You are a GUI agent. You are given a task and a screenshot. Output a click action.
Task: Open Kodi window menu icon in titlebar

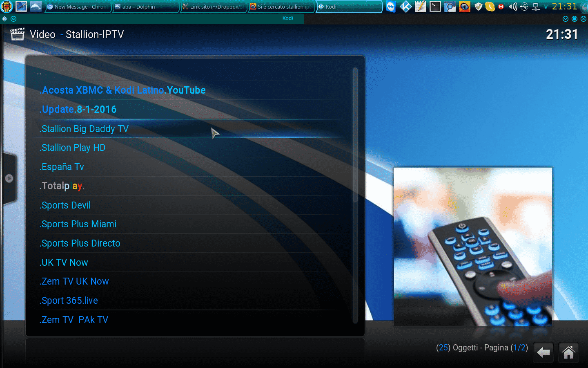[x=4, y=19]
